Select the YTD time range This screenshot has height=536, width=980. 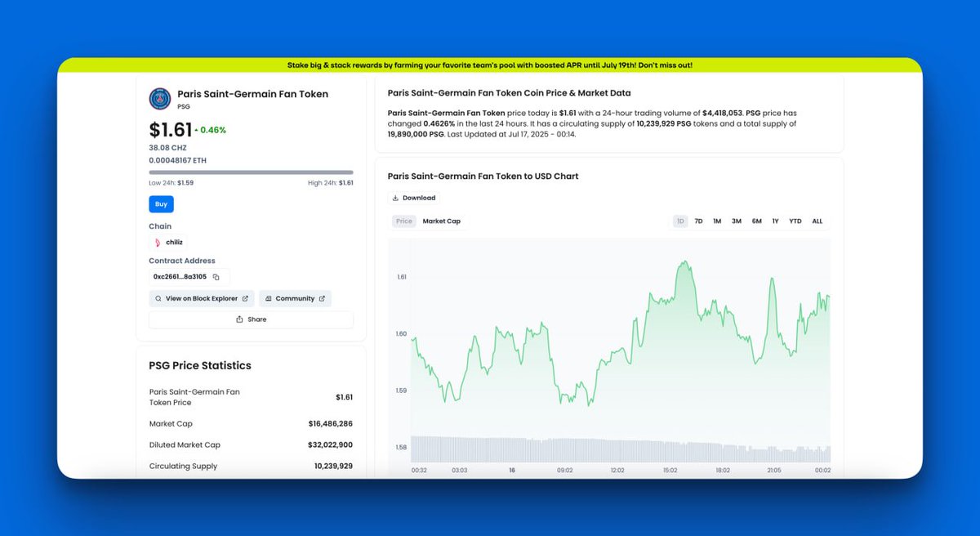(x=795, y=221)
